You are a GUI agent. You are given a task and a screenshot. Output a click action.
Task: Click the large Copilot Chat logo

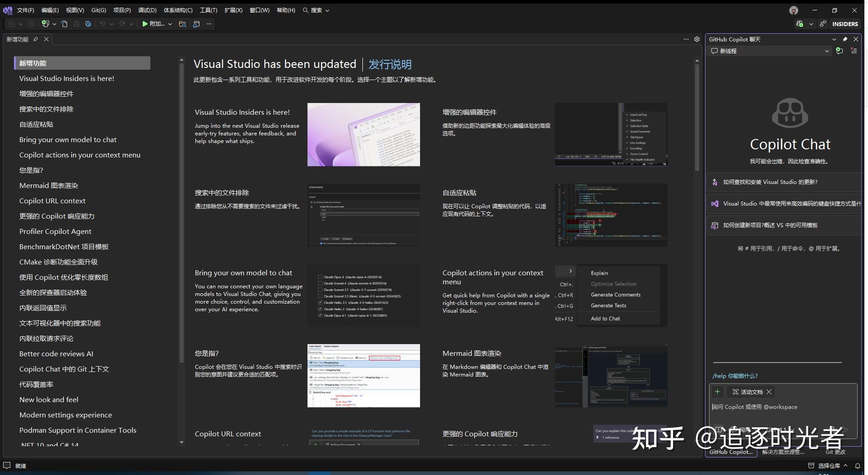coord(790,113)
